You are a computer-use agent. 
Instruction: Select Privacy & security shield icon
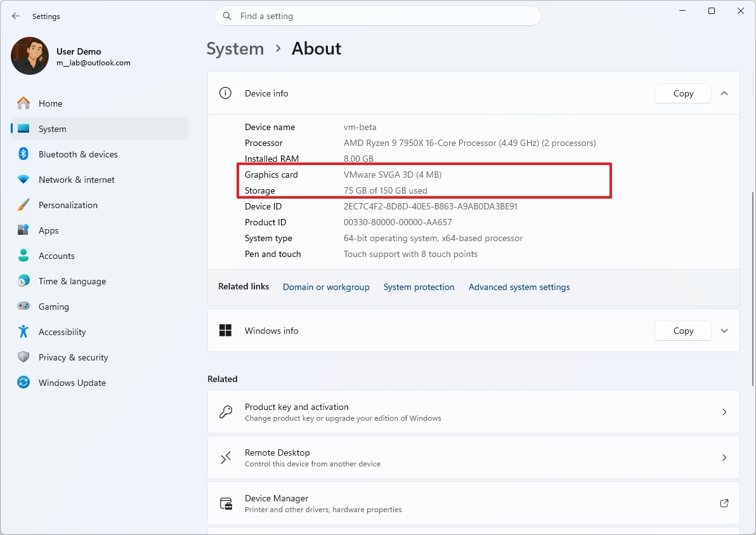pos(23,357)
